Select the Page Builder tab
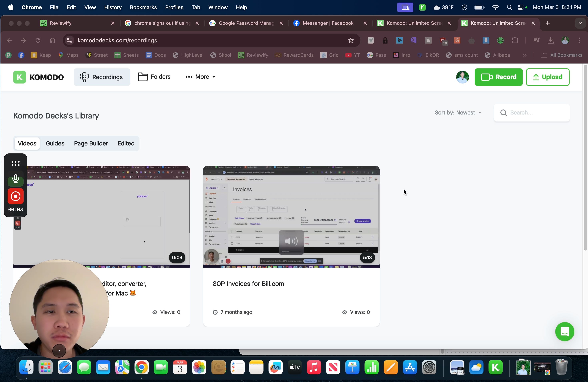Screen dimensions: 588x382 pyautogui.click(x=91, y=143)
